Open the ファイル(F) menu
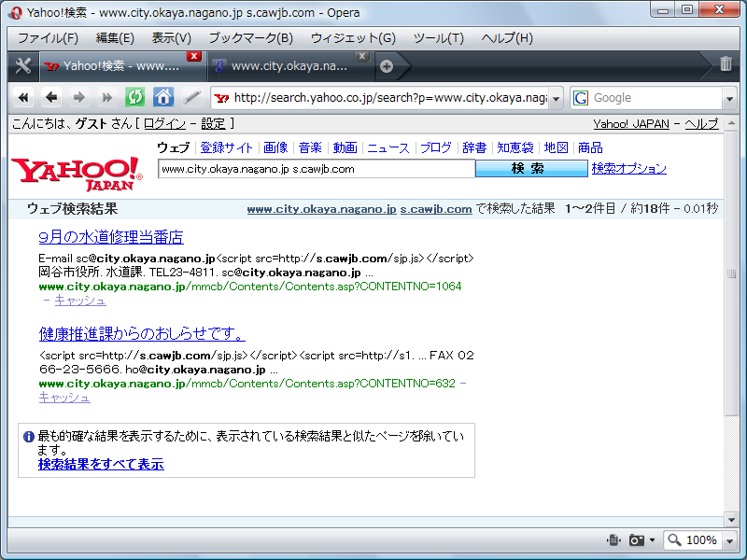This screenshot has width=747, height=560. 48,38
